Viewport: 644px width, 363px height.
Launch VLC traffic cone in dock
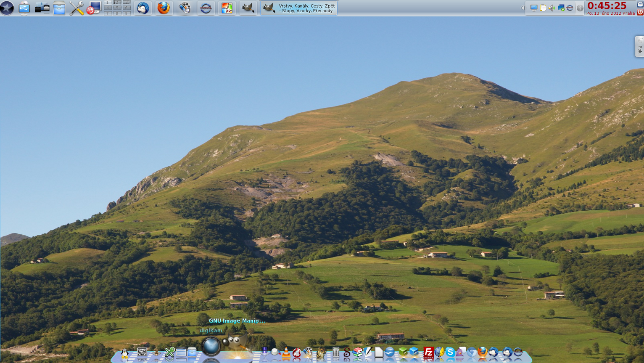[286, 352]
